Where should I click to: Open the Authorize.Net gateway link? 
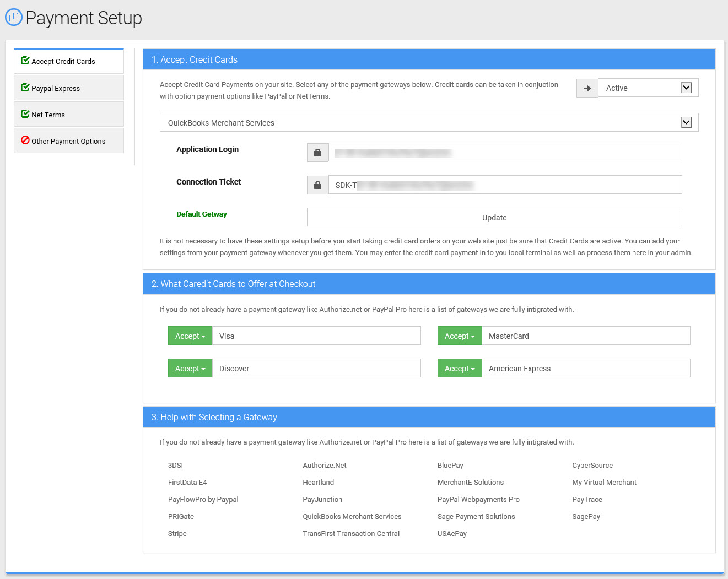pyautogui.click(x=325, y=466)
